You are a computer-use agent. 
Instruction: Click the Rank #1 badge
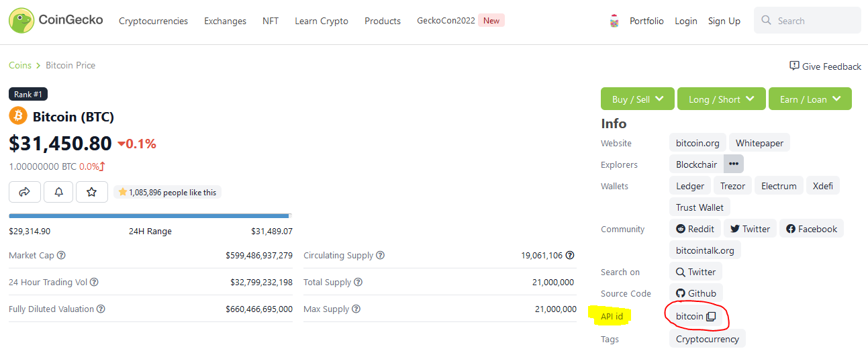pyautogui.click(x=28, y=95)
